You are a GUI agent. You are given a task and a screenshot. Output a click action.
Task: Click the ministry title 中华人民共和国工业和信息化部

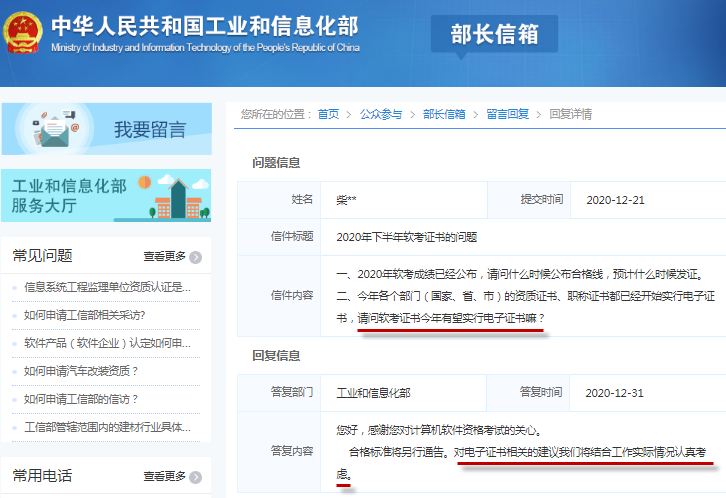coord(205,26)
